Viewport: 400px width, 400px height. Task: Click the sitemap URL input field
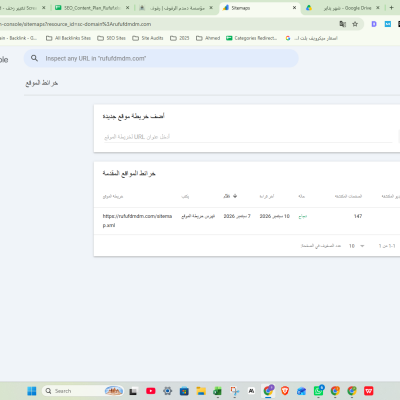[248, 137]
